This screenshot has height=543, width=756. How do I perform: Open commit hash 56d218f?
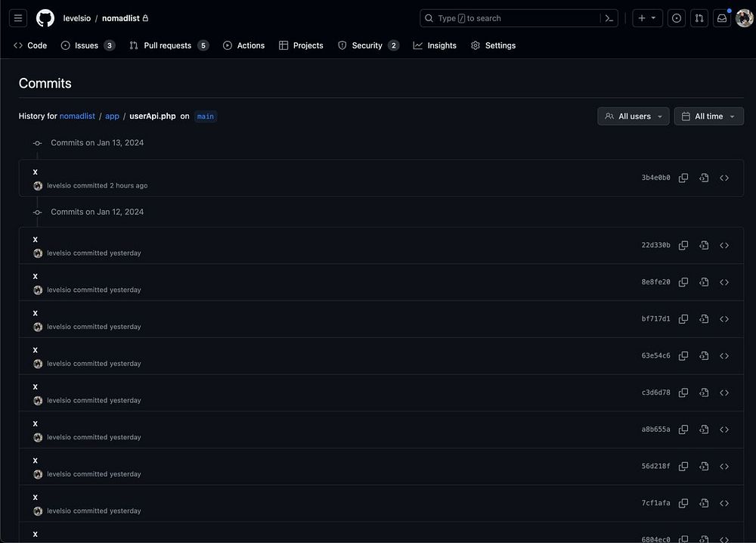tap(655, 467)
